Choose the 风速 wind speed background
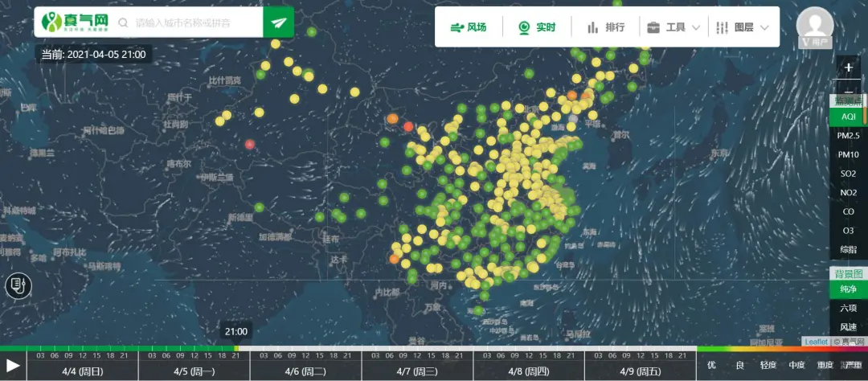This screenshot has height=381, width=868. tap(849, 327)
